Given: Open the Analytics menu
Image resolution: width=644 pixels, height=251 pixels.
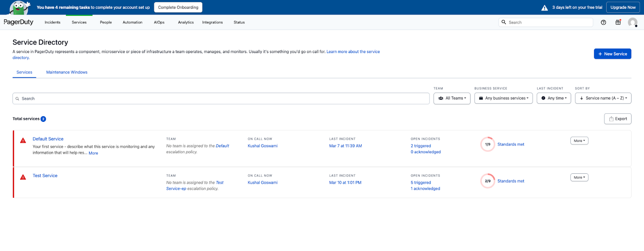Looking at the screenshot, I should point(186,23).
